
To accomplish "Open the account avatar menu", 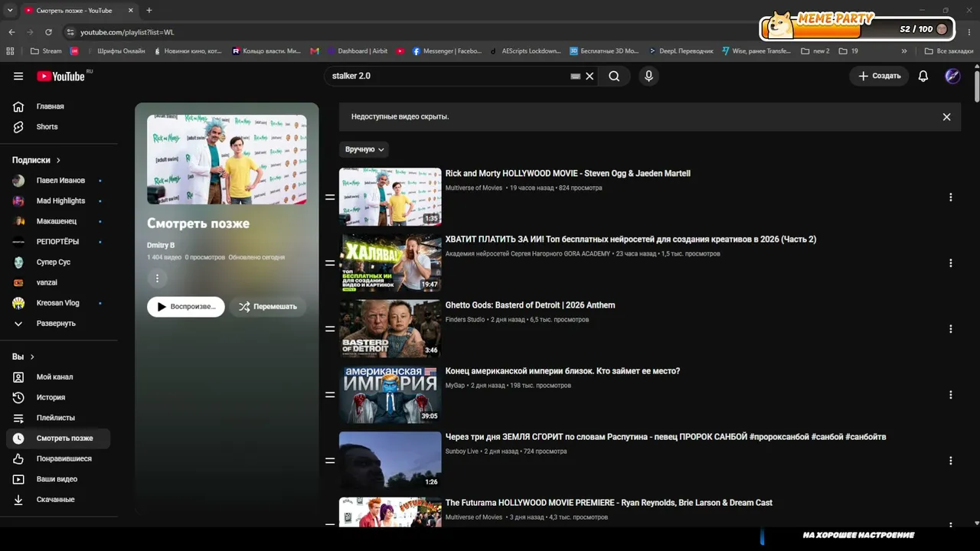I will (x=952, y=77).
